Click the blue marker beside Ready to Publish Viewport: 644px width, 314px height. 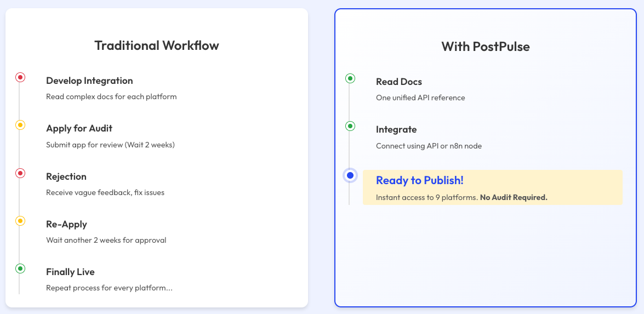click(350, 175)
